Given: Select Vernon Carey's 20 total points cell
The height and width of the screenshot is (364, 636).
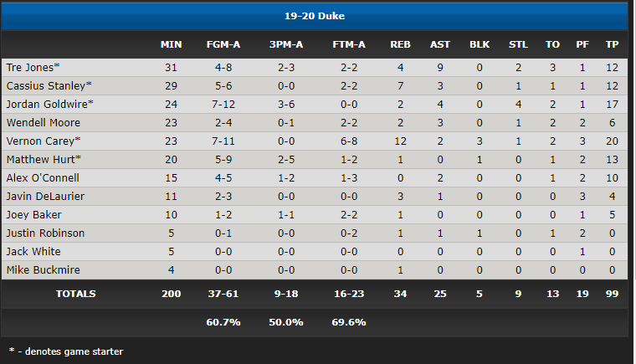Looking at the screenshot, I should coord(612,141).
